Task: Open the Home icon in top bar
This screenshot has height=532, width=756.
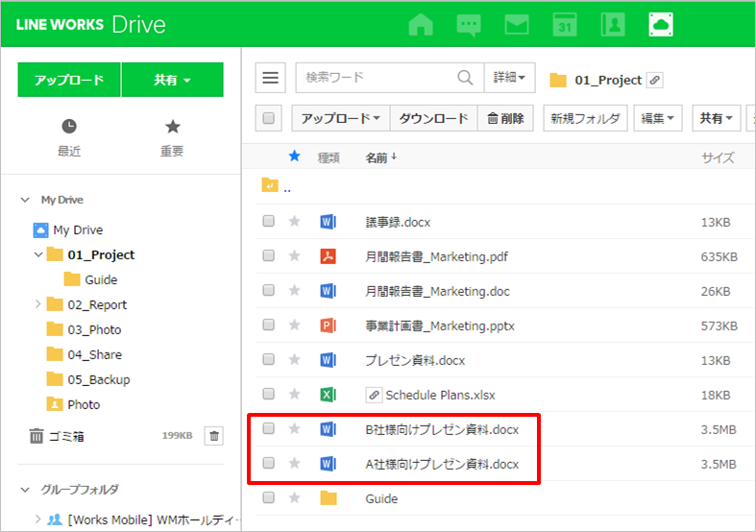Action: pos(421,24)
